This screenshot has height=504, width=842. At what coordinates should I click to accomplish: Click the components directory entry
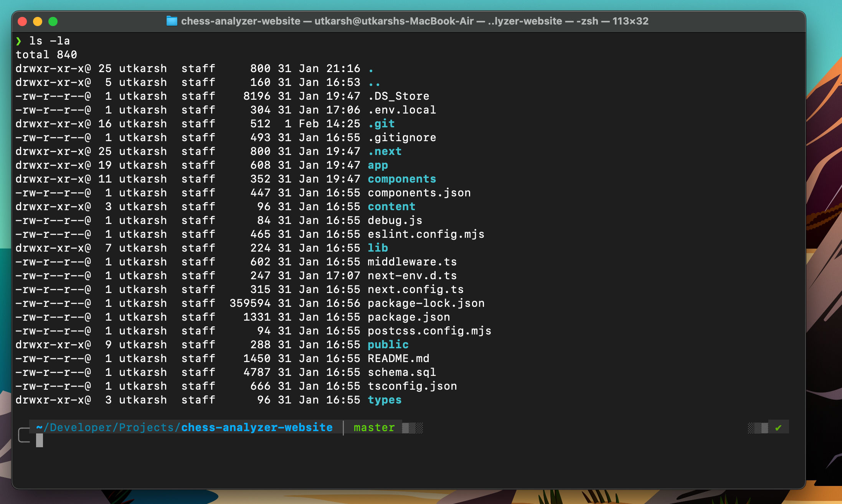pos(401,179)
